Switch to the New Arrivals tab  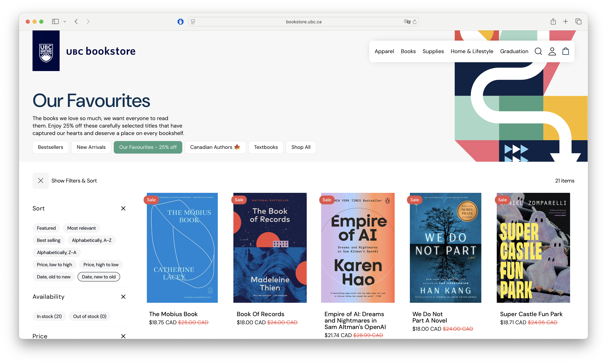pyautogui.click(x=91, y=147)
